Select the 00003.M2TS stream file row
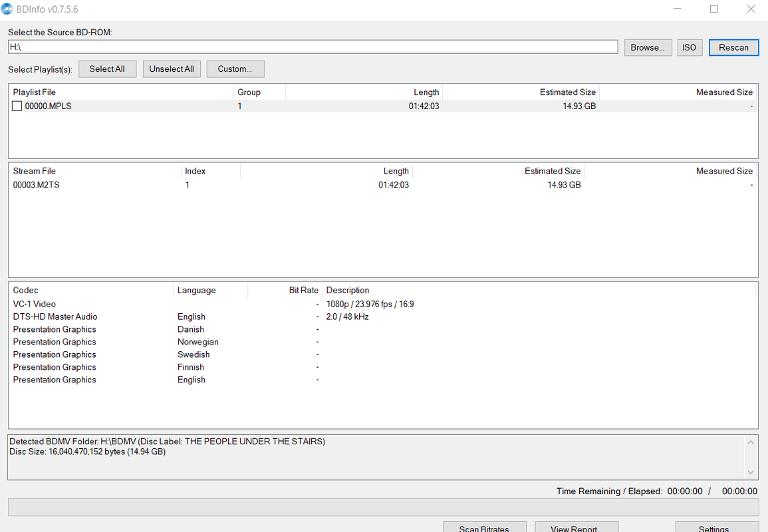Viewport: 768px width, 532px height. click(383, 185)
